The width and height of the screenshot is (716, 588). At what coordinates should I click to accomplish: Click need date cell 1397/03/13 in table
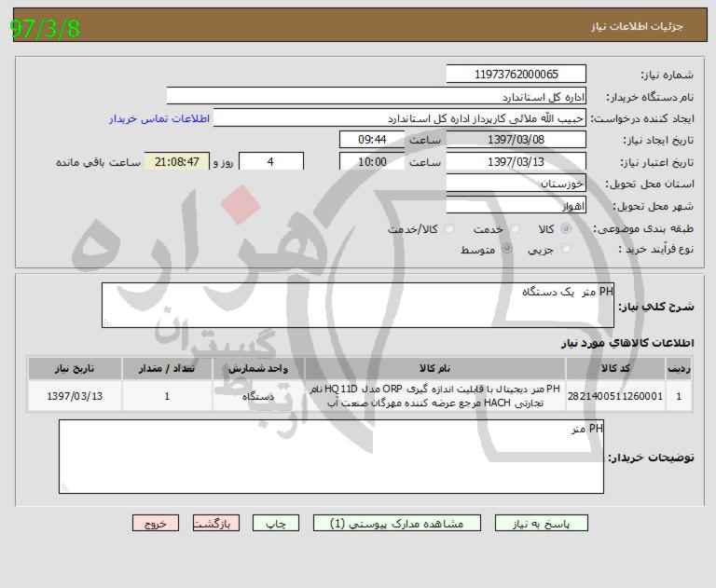(75, 396)
